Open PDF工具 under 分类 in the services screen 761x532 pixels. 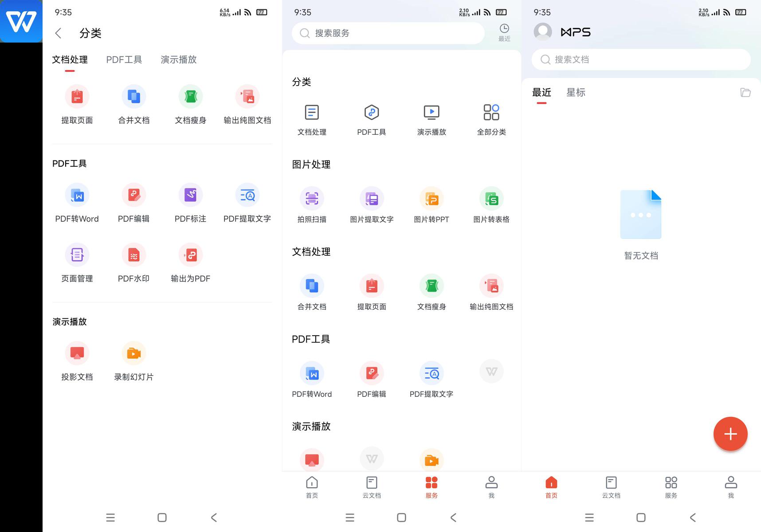tap(372, 120)
